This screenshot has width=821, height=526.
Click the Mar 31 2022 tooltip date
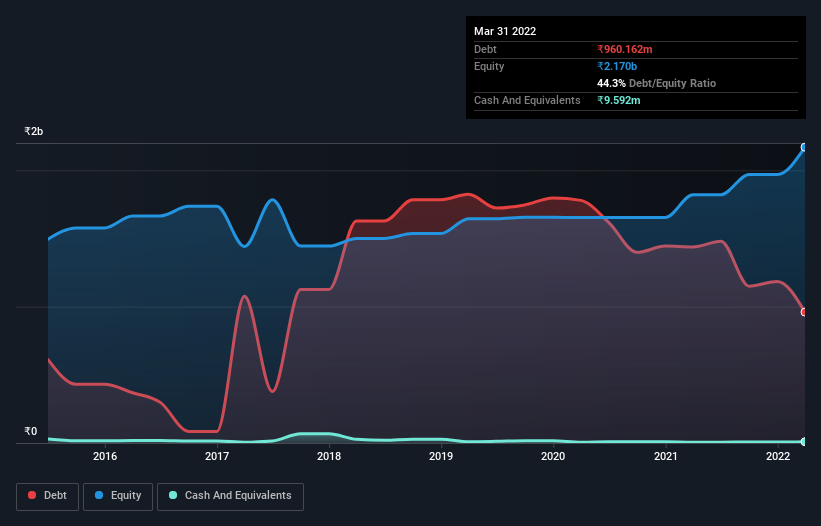(505, 31)
